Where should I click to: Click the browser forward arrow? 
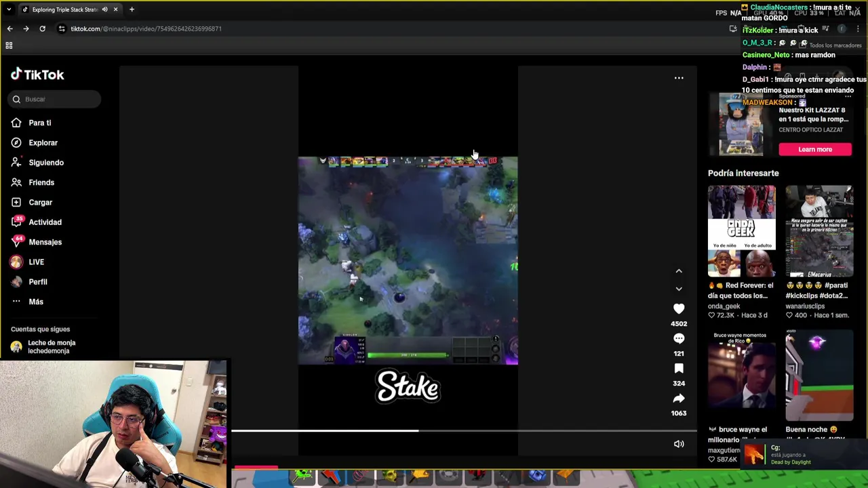coord(26,28)
